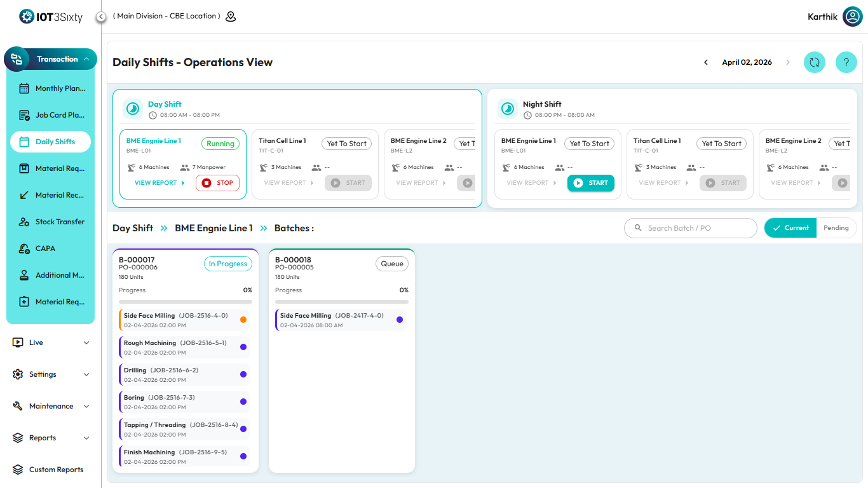Click the B-000017 progress bar
Screen dimensions: 868x488
pyautogui.click(x=185, y=302)
